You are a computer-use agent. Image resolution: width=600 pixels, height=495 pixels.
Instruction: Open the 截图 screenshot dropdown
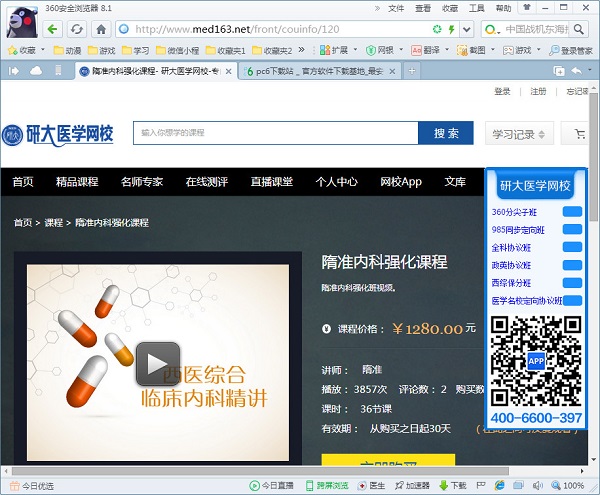(x=476, y=50)
